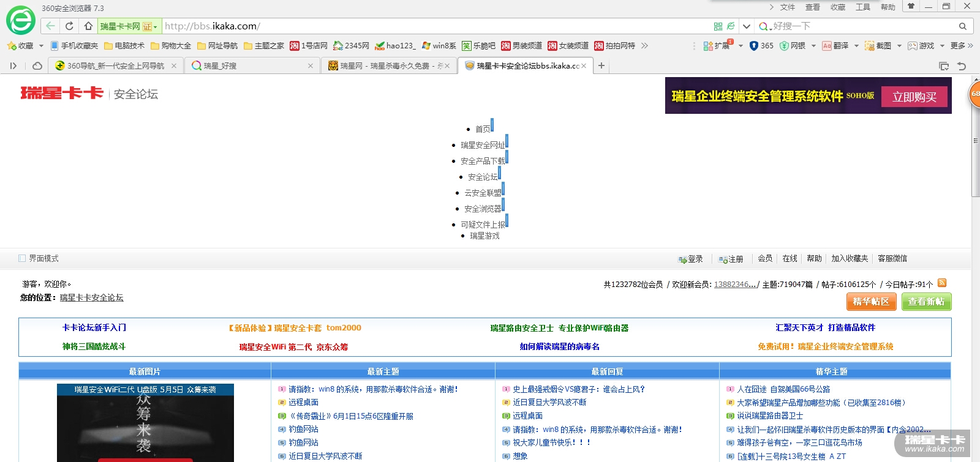Screen dimensions: 980x462
Task: Click the cloud icon beside the tab strip
Action: point(37,65)
